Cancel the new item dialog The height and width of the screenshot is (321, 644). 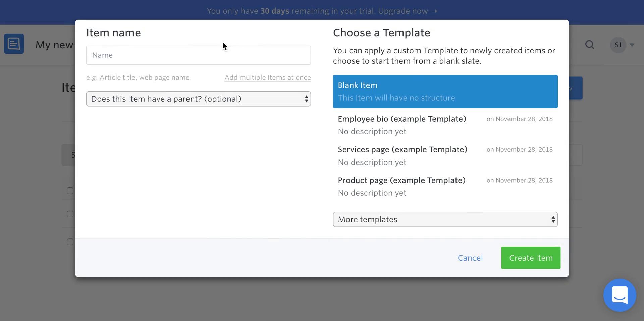[470, 258]
